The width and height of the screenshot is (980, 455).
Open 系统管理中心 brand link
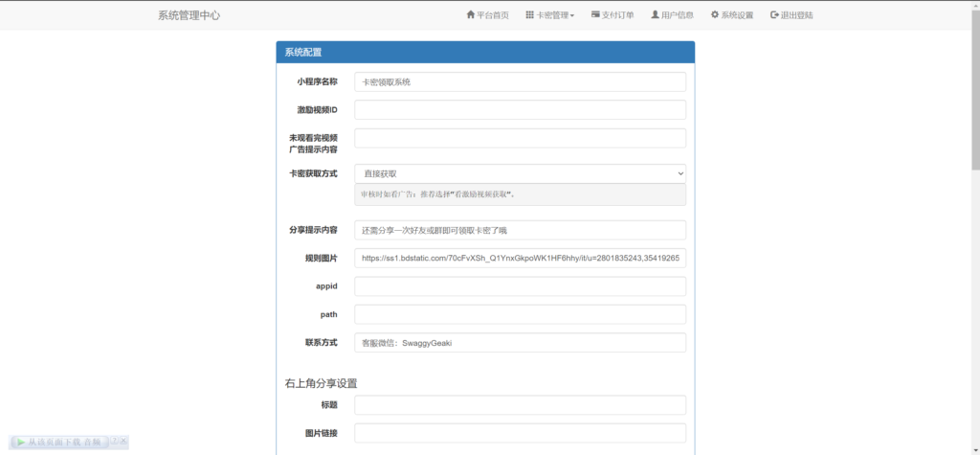(x=189, y=15)
